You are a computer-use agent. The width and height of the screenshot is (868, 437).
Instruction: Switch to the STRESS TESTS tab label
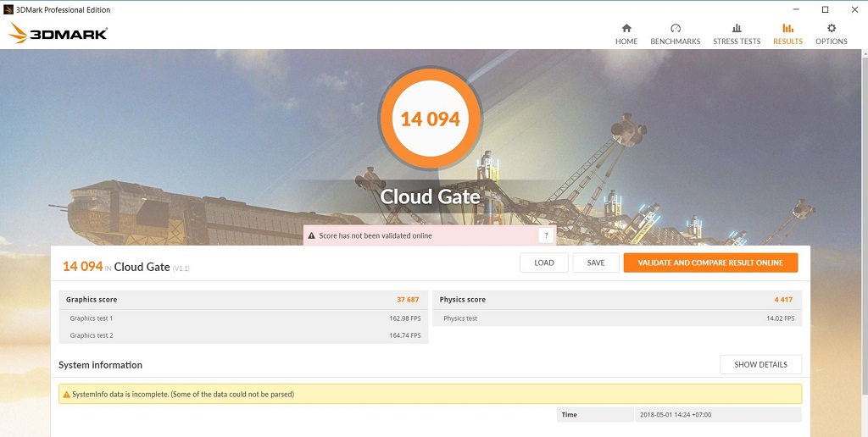[737, 41]
